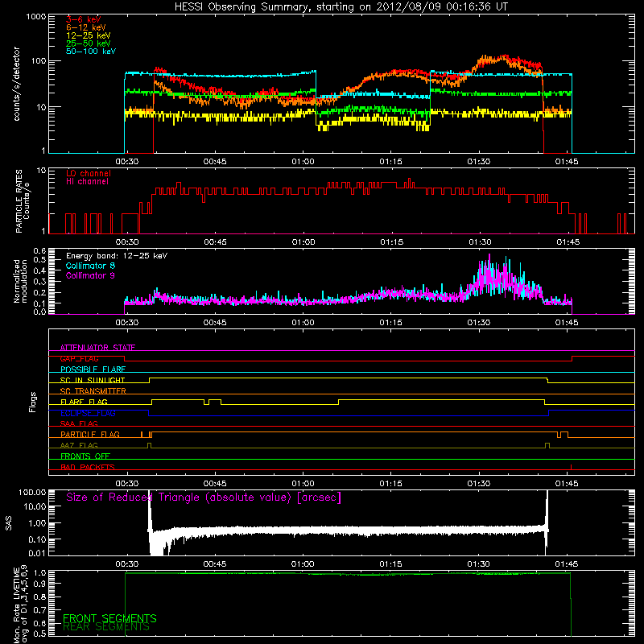Viewport: 644px width, 644px height.
Task: Click the Size of Reduced Triangle caption
Action: [x=204, y=497]
